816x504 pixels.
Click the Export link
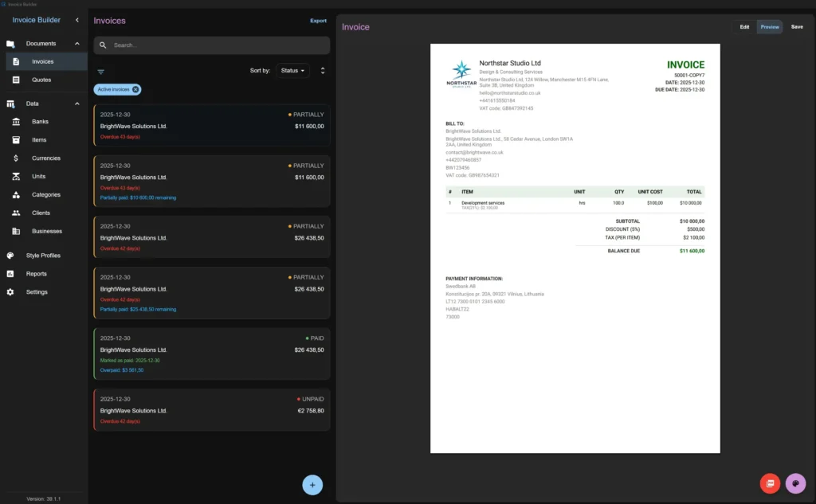click(x=318, y=20)
